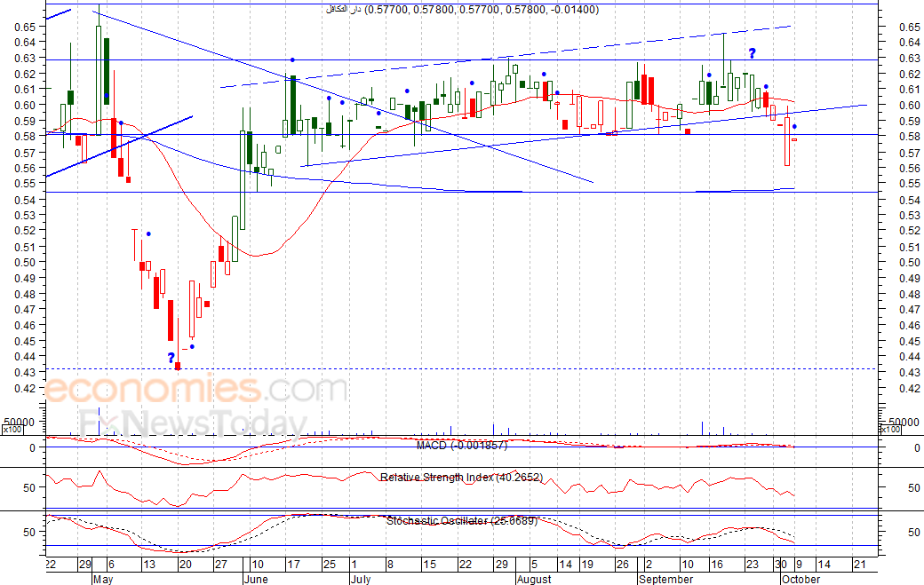Click date tick 23 in September

[753, 565]
